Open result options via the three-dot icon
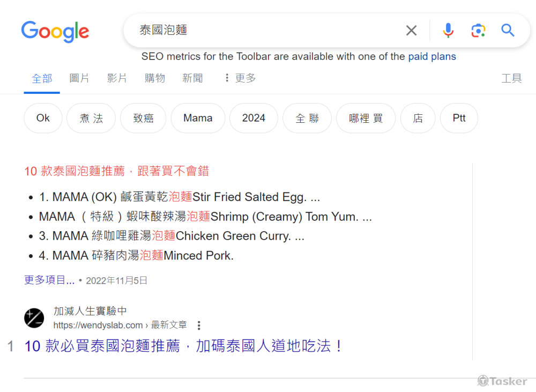Image resolution: width=536 pixels, height=392 pixels. pyautogui.click(x=198, y=326)
